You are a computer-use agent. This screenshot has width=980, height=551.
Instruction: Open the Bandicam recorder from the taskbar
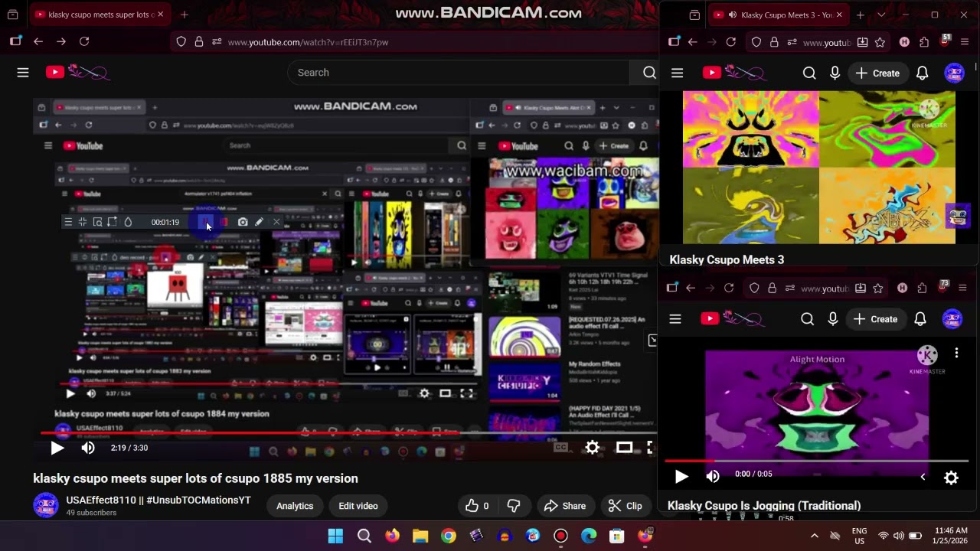[x=560, y=536]
